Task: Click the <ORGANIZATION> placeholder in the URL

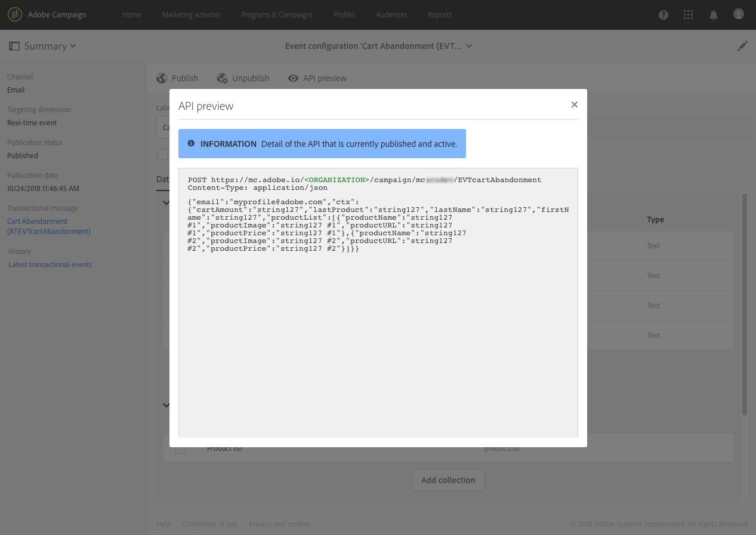Action: pos(337,180)
